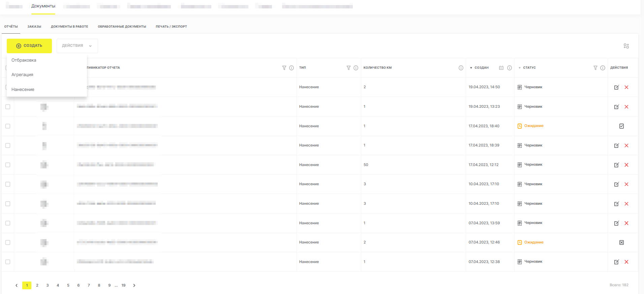The height and width of the screenshot is (294, 644).
Task: Open the calendar icon in Создан column
Action: (x=501, y=68)
